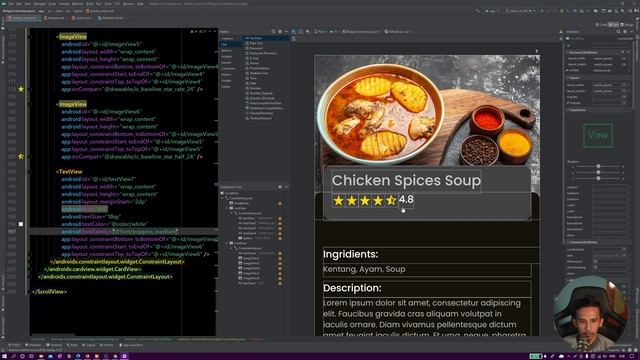Click the bottom rotation slider handle in Transforms
Image resolution: width=640 pixels, height=360 pixels.
click(598, 178)
